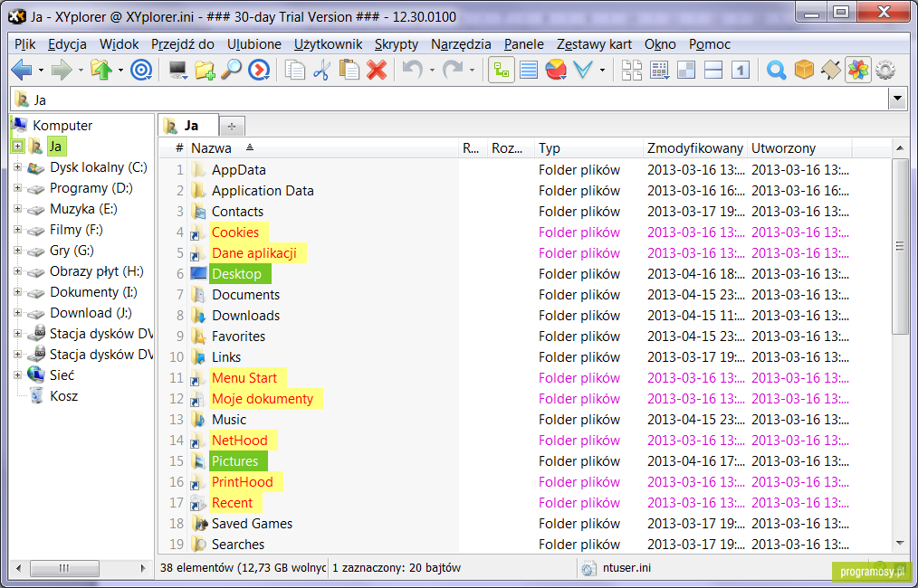Open the Drives computer monitor icon
The width and height of the screenshot is (918, 588).
pyautogui.click(x=178, y=71)
